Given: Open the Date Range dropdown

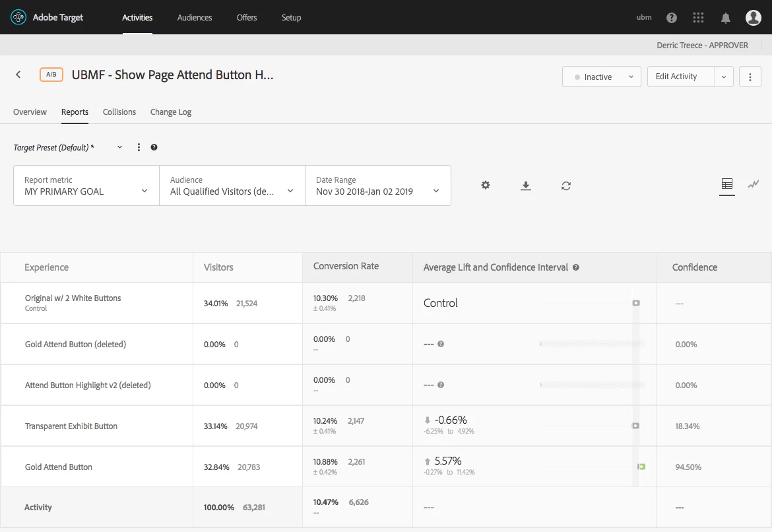Looking at the screenshot, I should point(378,185).
